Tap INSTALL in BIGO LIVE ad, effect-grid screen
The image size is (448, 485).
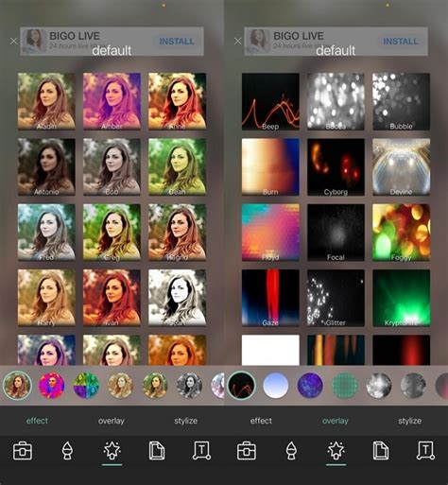click(x=177, y=42)
